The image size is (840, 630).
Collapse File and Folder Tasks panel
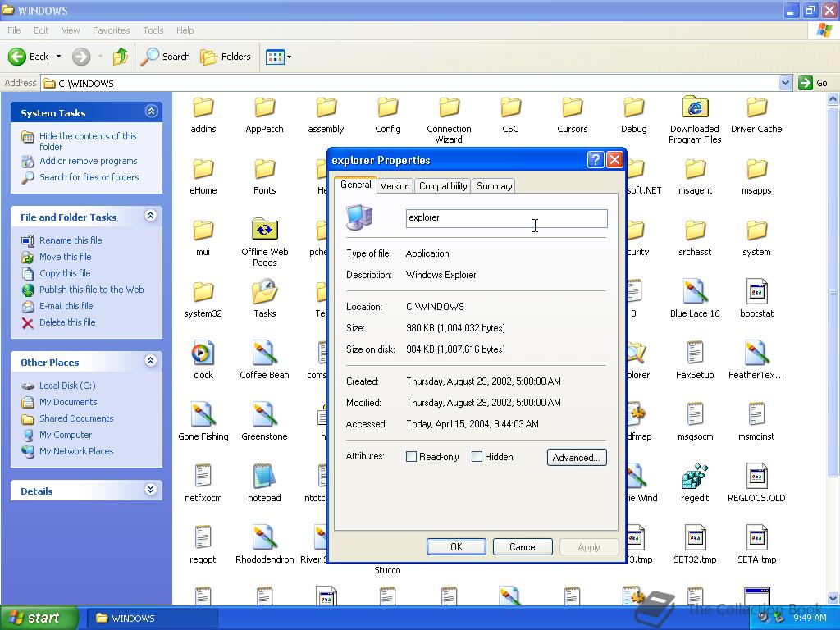(151, 216)
